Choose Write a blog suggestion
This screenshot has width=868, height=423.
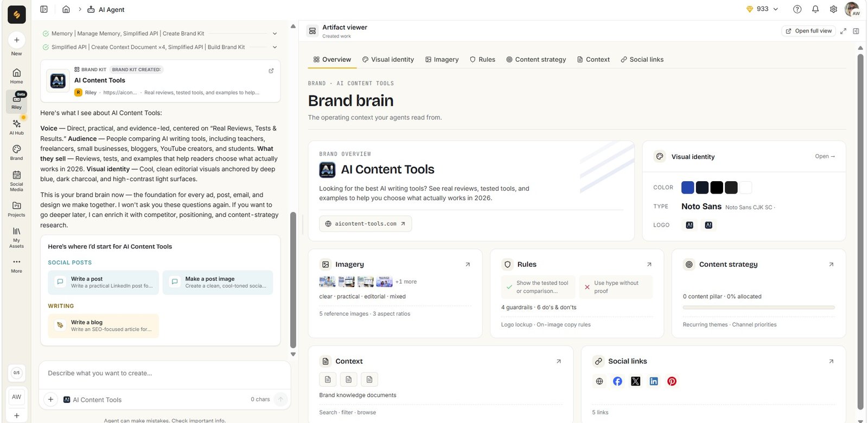coord(103,326)
